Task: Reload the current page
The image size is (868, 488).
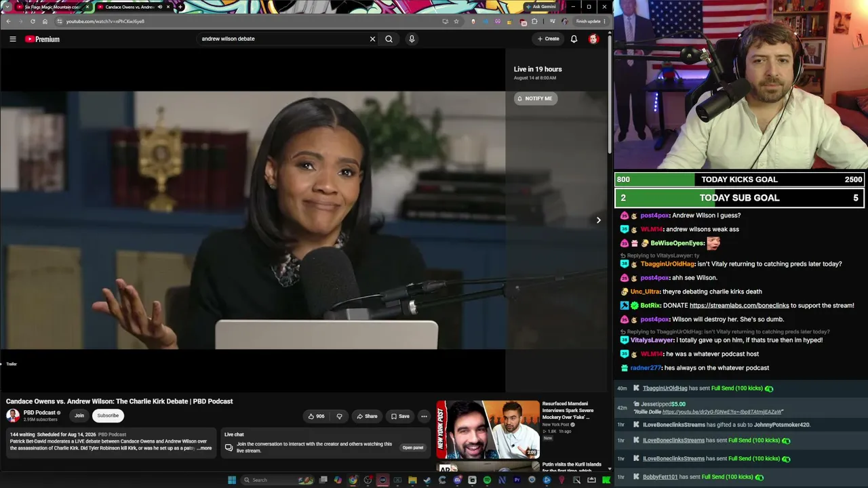Action: pyautogui.click(x=33, y=21)
